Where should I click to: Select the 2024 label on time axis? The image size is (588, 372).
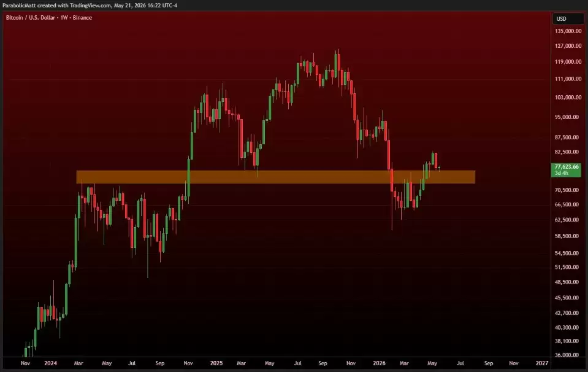50,363
